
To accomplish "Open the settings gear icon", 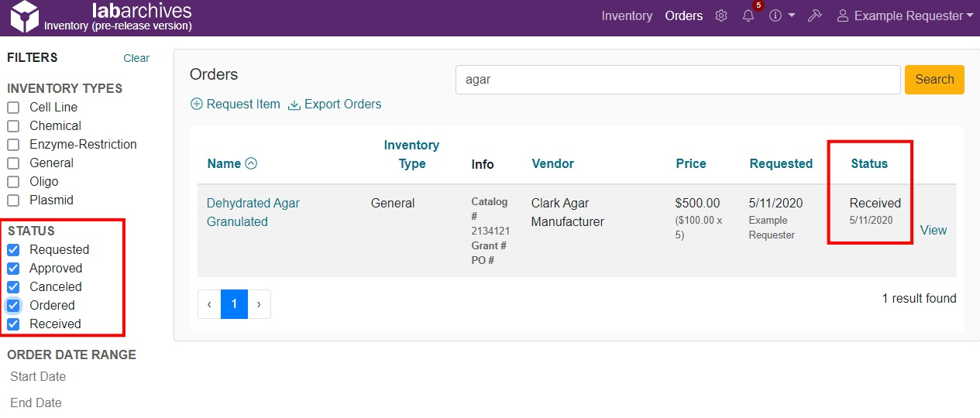I will click(x=721, y=15).
